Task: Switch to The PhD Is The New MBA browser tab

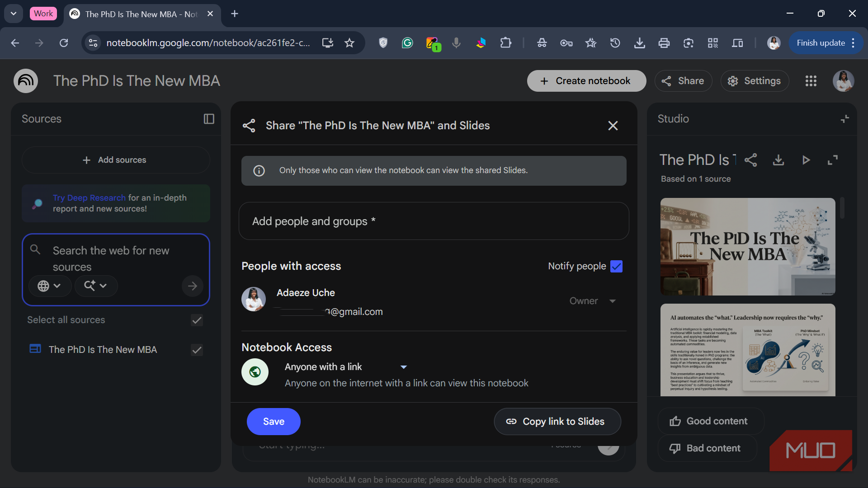Action: [x=140, y=14]
